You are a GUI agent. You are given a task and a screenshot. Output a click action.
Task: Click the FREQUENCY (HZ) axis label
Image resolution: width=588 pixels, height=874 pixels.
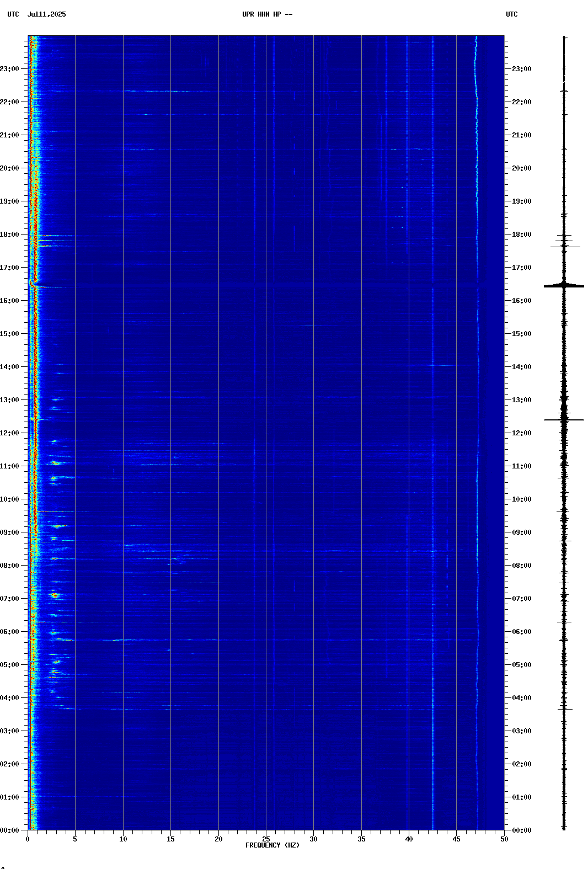pyautogui.click(x=272, y=845)
